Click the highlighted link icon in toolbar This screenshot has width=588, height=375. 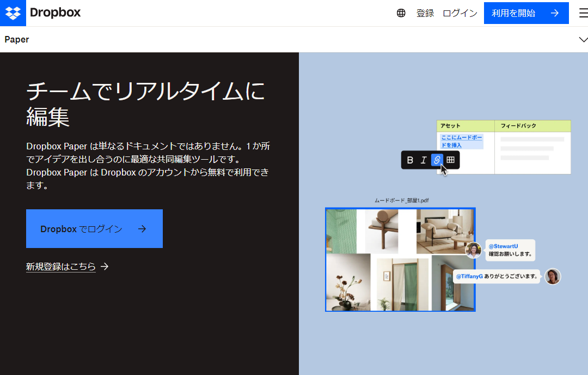(437, 160)
